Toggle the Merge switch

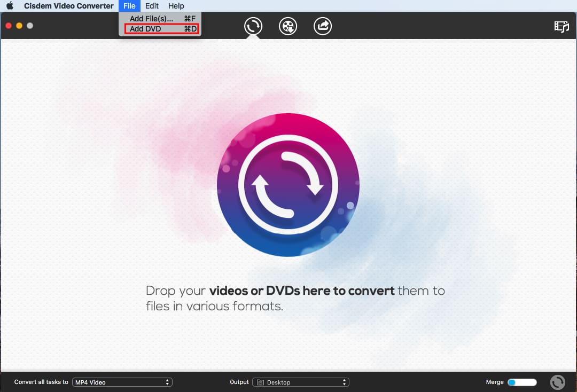[x=522, y=382]
